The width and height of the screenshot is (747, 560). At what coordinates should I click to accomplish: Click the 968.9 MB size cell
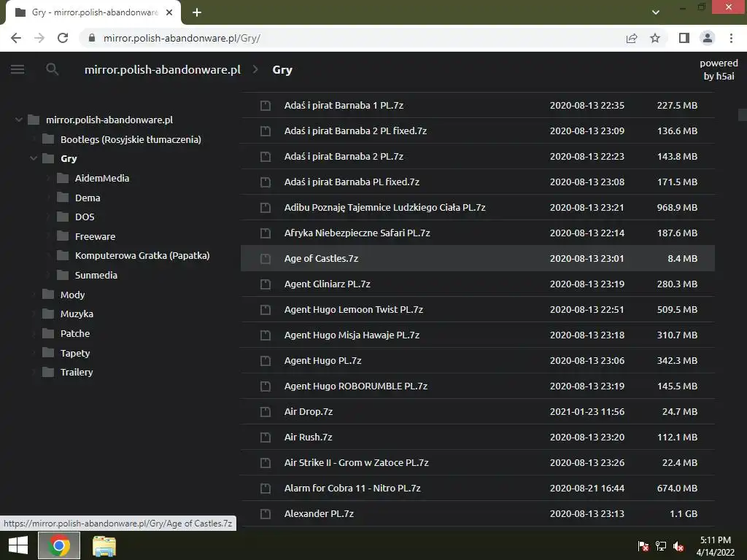[x=677, y=208]
